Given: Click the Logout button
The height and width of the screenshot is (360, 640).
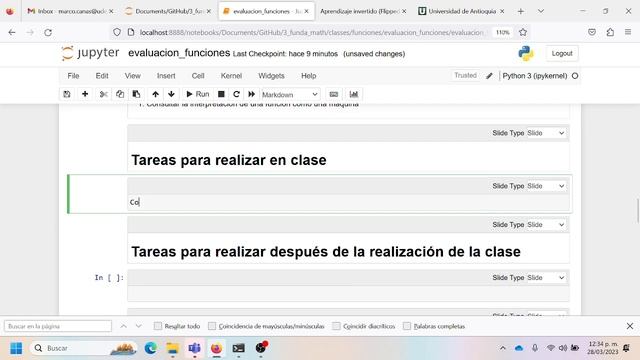Looking at the screenshot, I should 562,53.
